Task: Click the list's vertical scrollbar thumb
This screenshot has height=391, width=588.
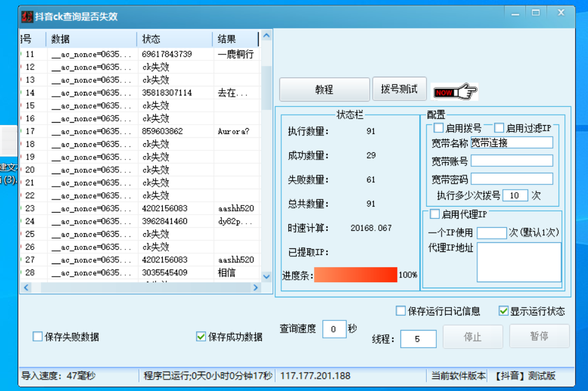Action: [267, 88]
